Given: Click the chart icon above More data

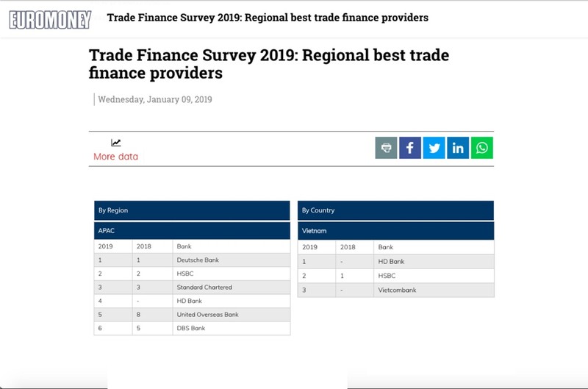Looking at the screenshot, I should (116, 143).
